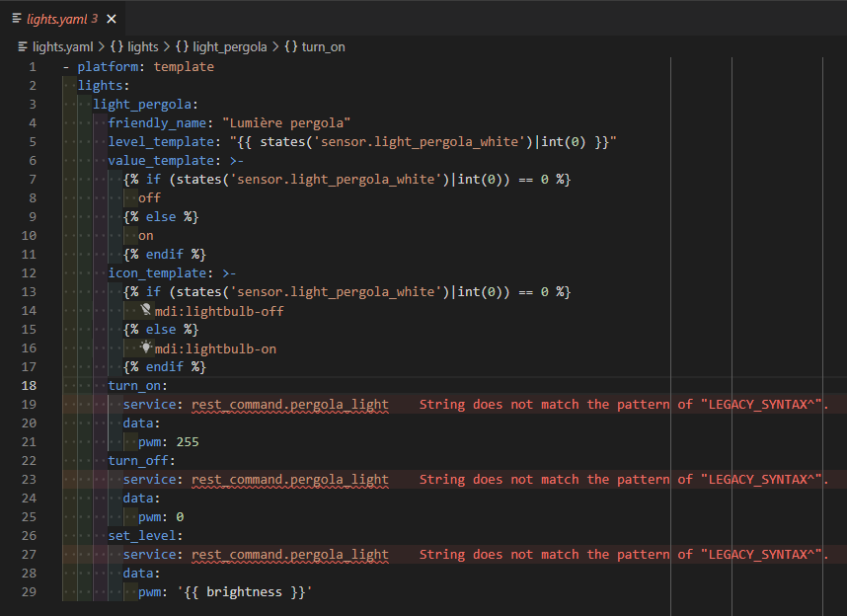Click the LEGACY_SYNTAX error message on line 27

[x=624, y=555]
